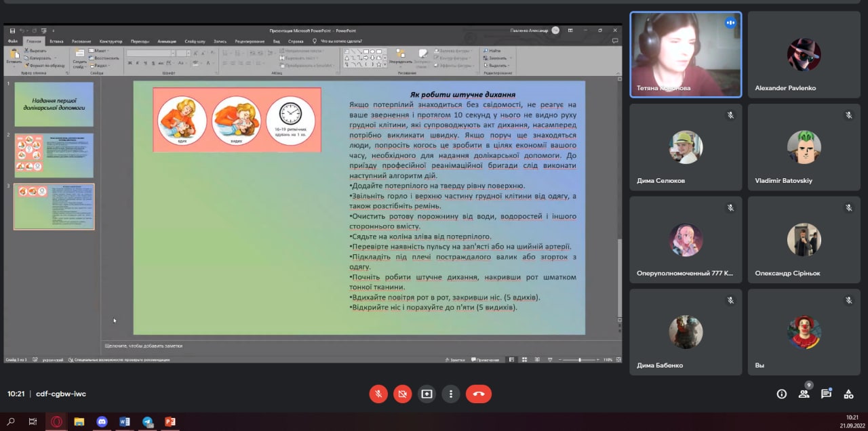Select slide 1 thumbnail in slide panel
This screenshot has width=868, height=431.
(54, 104)
